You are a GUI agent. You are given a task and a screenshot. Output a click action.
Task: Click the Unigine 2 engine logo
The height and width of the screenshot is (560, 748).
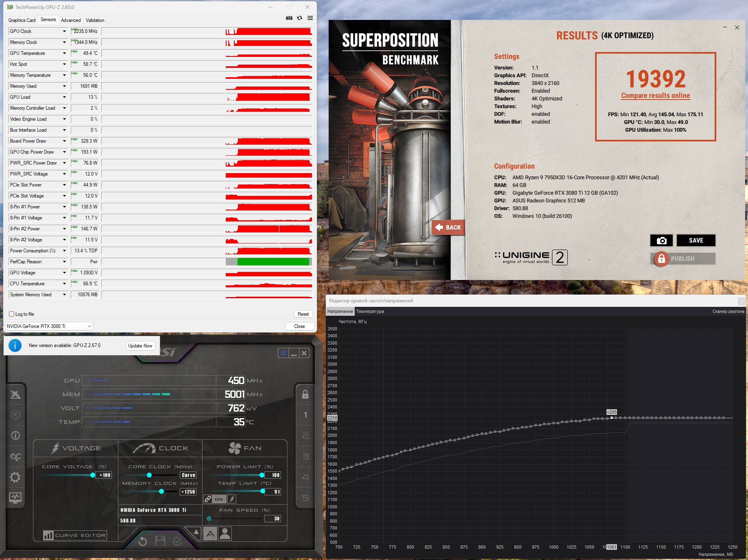click(x=531, y=257)
